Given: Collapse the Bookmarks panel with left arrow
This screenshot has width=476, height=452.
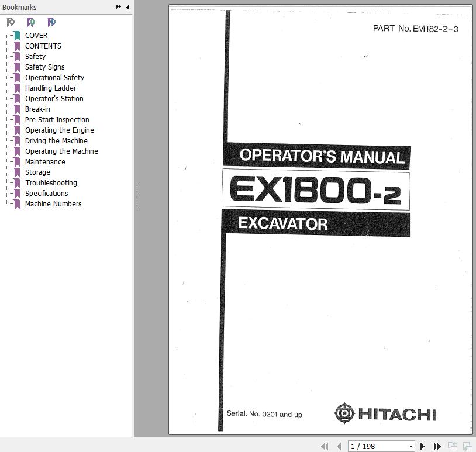Looking at the screenshot, I should pos(128,7).
